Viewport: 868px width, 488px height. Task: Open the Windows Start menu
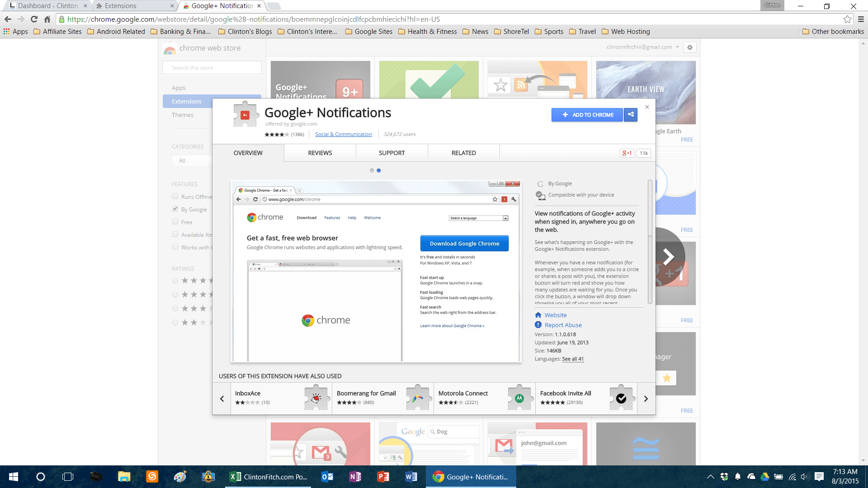14,477
